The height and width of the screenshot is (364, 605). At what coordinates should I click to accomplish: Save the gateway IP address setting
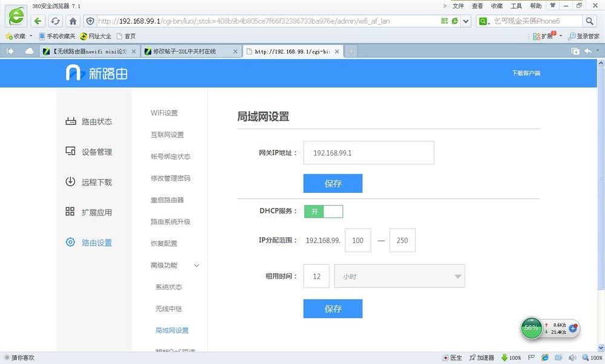click(x=333, y=184)
